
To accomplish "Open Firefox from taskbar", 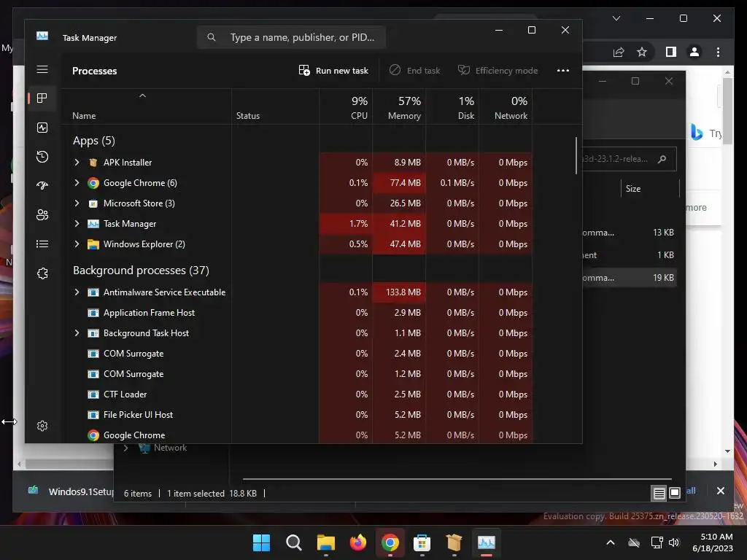I will pyautogui.click(x=357, y=542).
